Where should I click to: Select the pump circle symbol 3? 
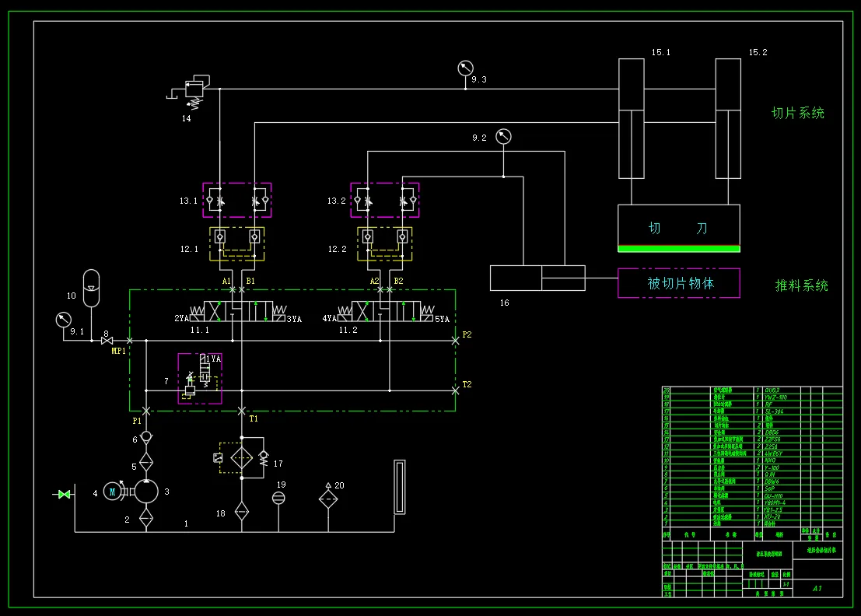[x=146, y=492]
